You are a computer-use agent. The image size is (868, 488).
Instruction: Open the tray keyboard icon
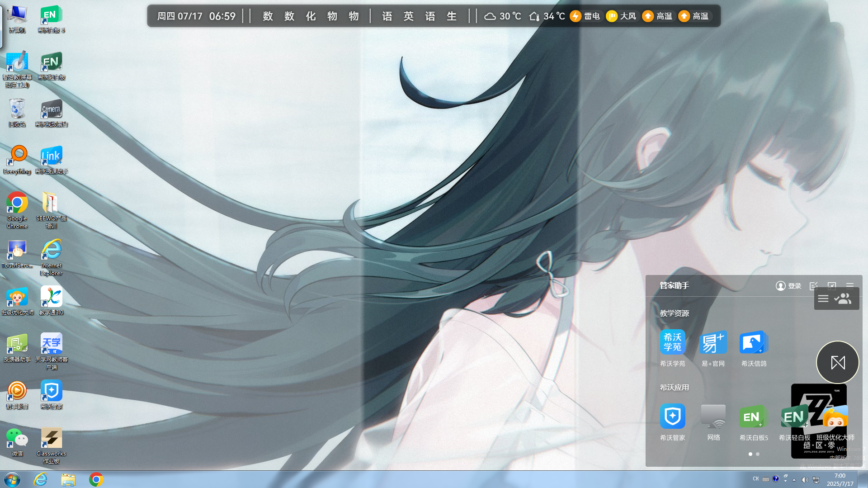[765, 479]
